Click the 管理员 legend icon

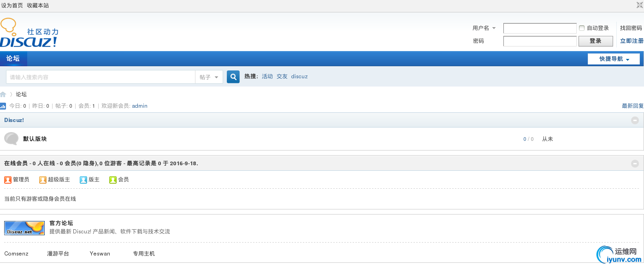8,180
